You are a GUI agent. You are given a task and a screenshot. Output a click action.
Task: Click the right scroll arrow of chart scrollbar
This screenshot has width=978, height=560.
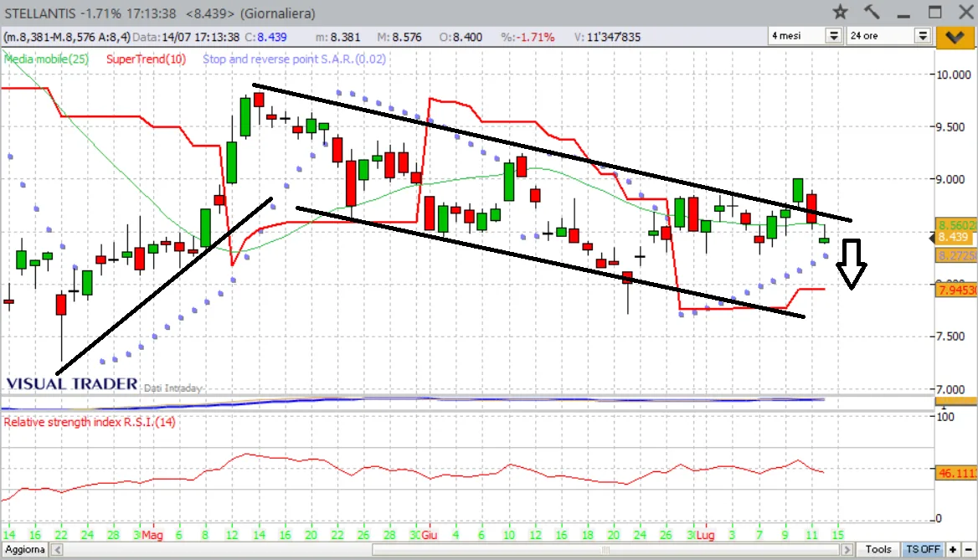847,549
